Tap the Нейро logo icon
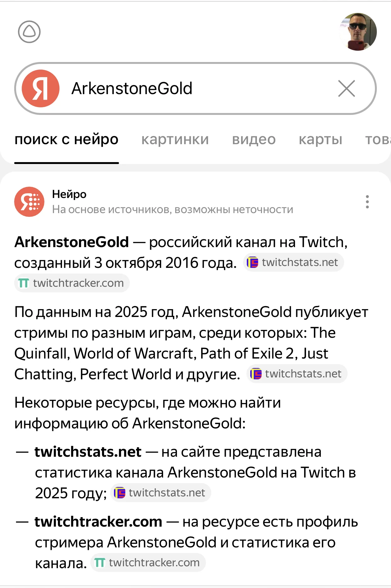The width and height of the screenshot is (391, 588). click(29, 202)
